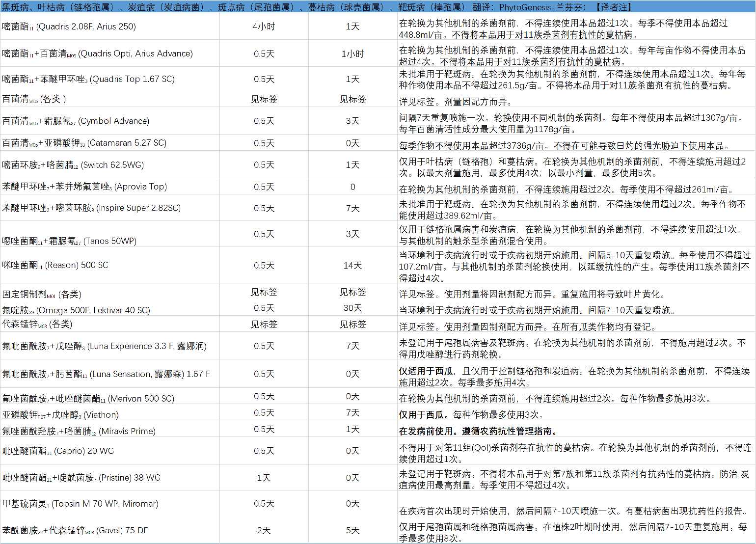The height and width of the screenshot is (544, 756).
Task: Select the Tanos 50WP product cell
Action: coord(109,234)
